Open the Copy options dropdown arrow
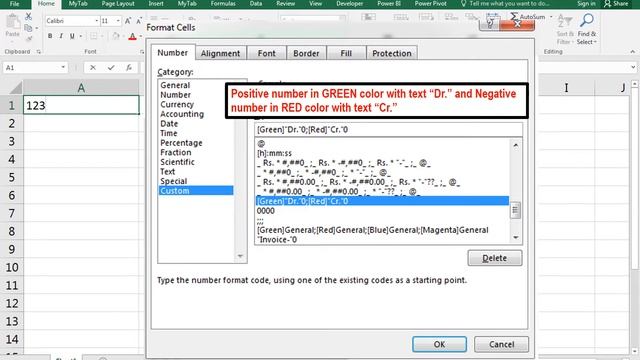Screen dimensions: 640x360 [x=37, y=28]
